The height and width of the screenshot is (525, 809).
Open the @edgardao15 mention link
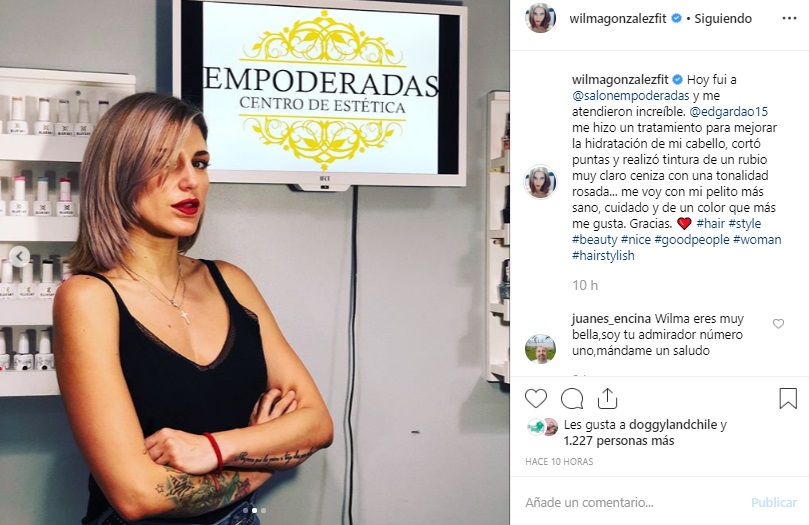click(x=729, y=111)
